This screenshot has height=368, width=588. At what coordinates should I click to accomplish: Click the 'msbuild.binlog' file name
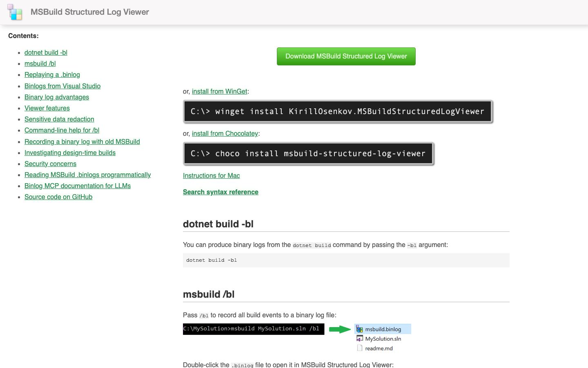[383, 329]
